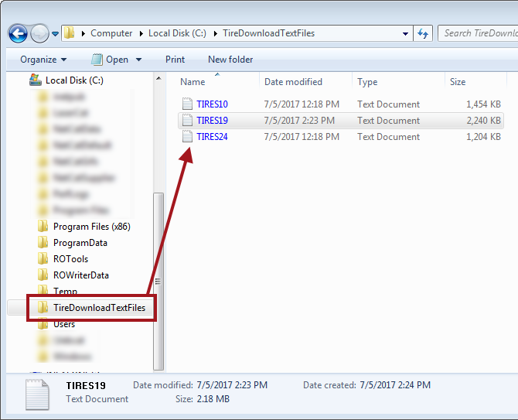
Task: Sort by the Size column header
Action: pyautogui.click(x=458, y=82)
